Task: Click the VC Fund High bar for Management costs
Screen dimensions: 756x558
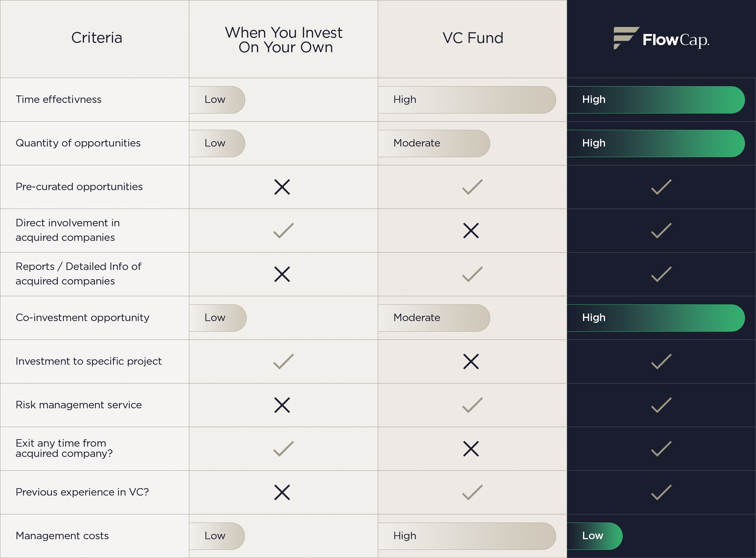Action: tap(467, 536)
